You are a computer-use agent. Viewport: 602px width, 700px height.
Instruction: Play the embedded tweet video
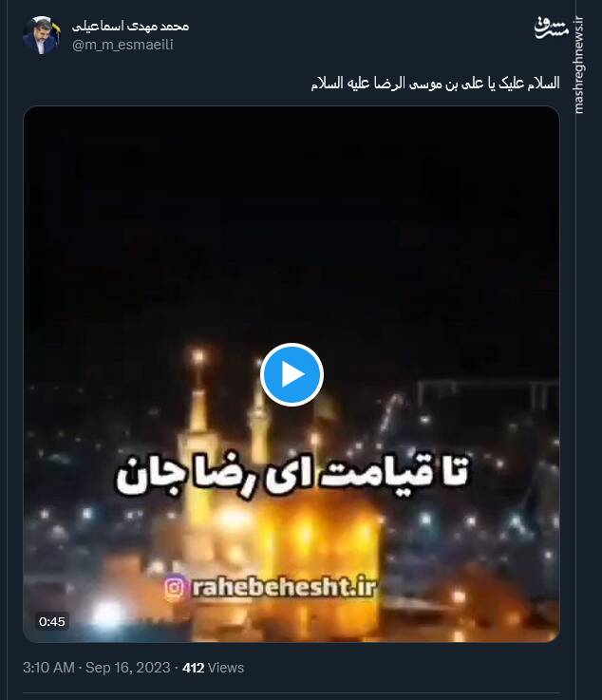[292, 374]
